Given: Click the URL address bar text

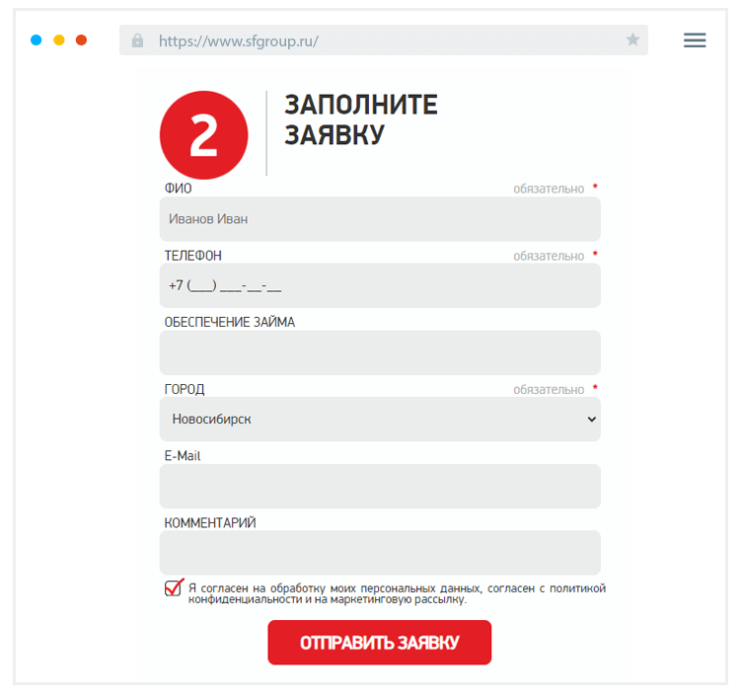Looking at the screenshot, I should 239,41.
